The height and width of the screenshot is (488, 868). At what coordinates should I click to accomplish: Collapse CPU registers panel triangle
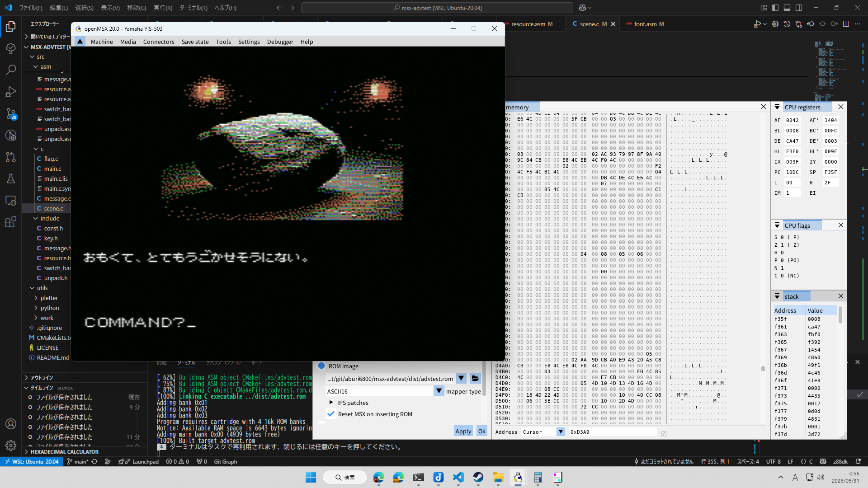(x=777, y=107)
